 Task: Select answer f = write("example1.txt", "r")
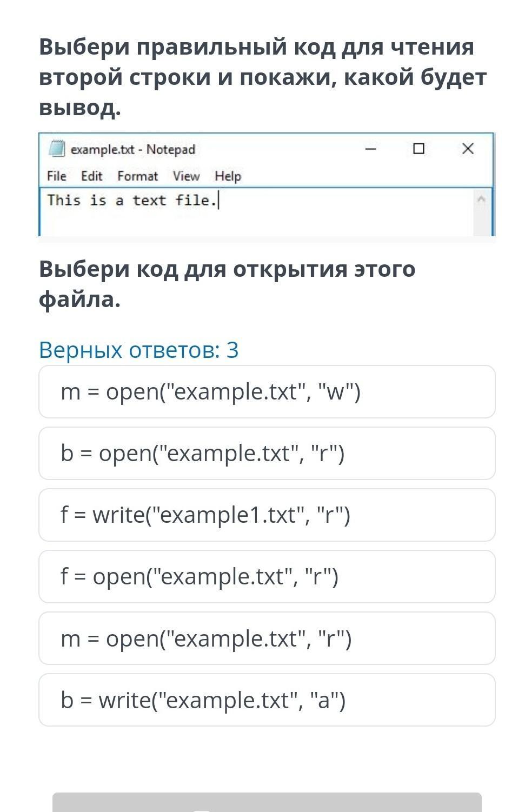(x=267, y=515)
